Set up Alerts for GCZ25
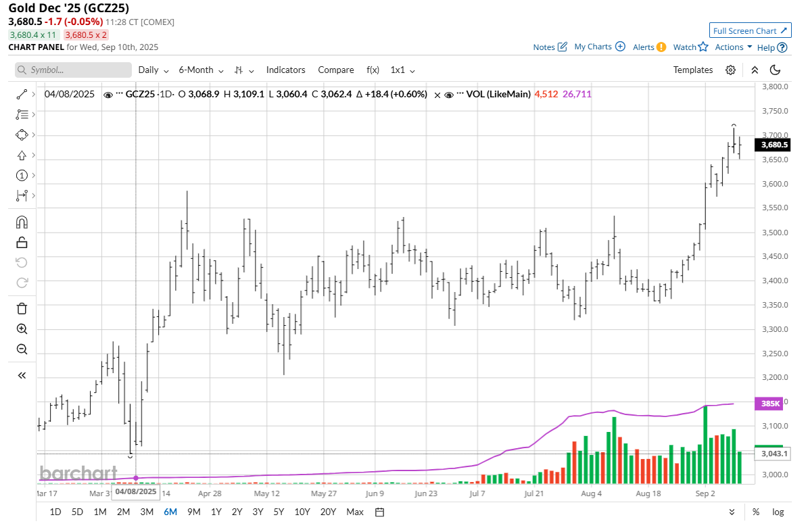808x532 pixels. click(x=649, y=47)
